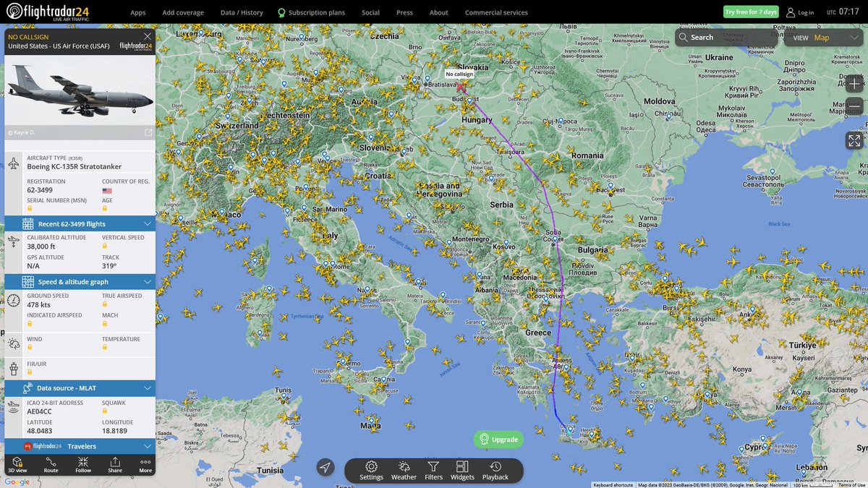The height and width of the screenshot is (488, 868).
Task: Open Data / History menu
Action: click(x=242, y=12)
